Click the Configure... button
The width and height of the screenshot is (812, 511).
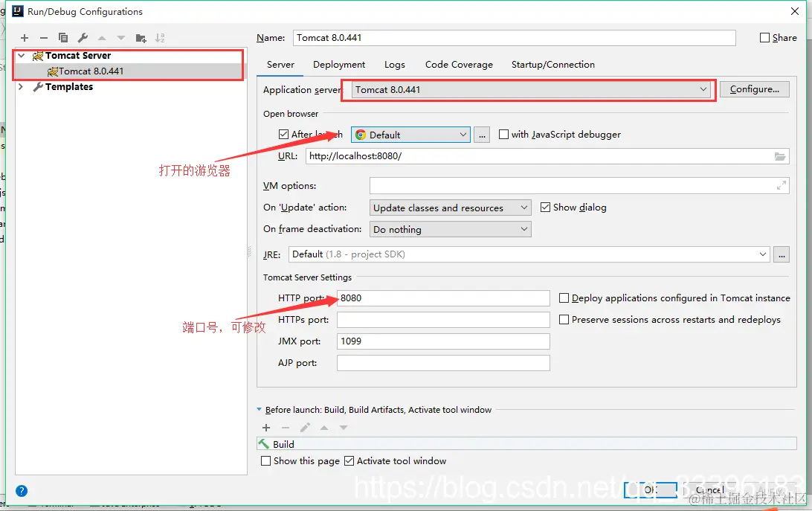point(755,89)
